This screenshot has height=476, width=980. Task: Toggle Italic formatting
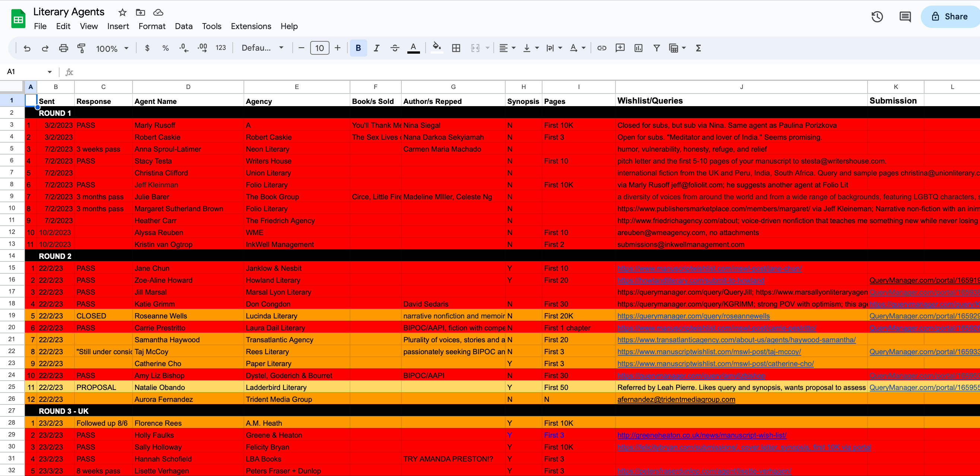click(x=376, y=48)
